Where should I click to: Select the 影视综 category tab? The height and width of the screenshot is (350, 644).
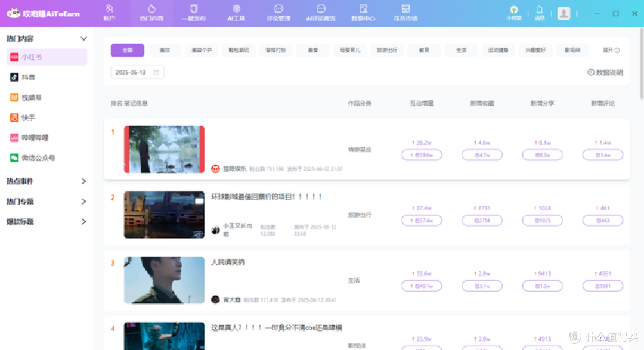[572, 50]
